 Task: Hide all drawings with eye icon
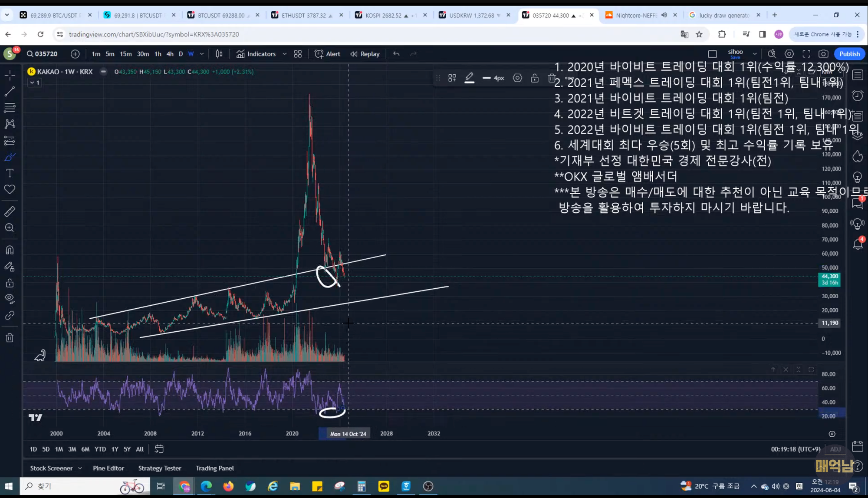[10, 299]
